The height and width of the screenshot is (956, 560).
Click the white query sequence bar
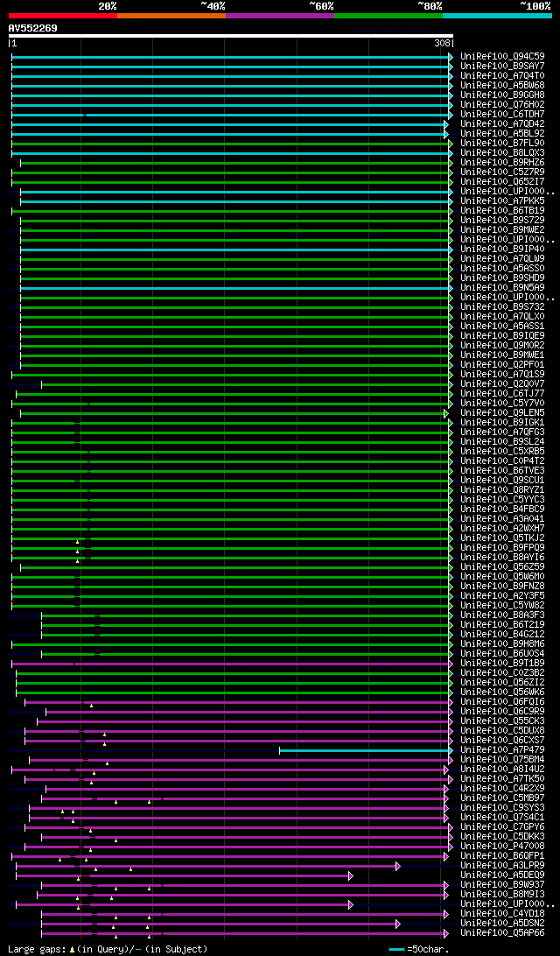230,36
